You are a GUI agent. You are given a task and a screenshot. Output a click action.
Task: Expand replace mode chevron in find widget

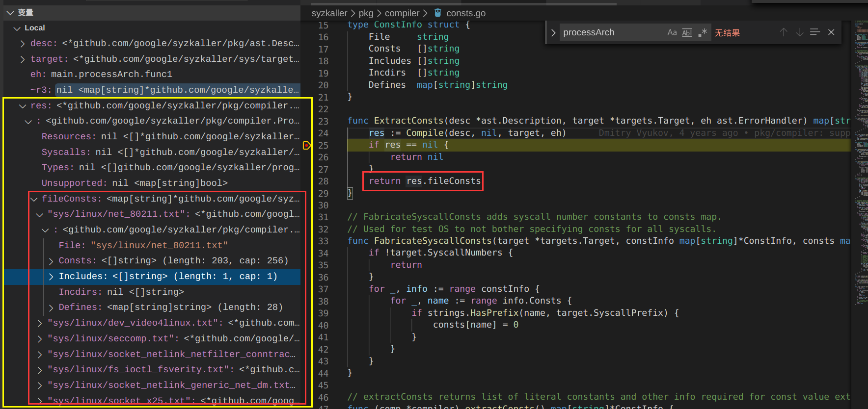coord(553,33)
